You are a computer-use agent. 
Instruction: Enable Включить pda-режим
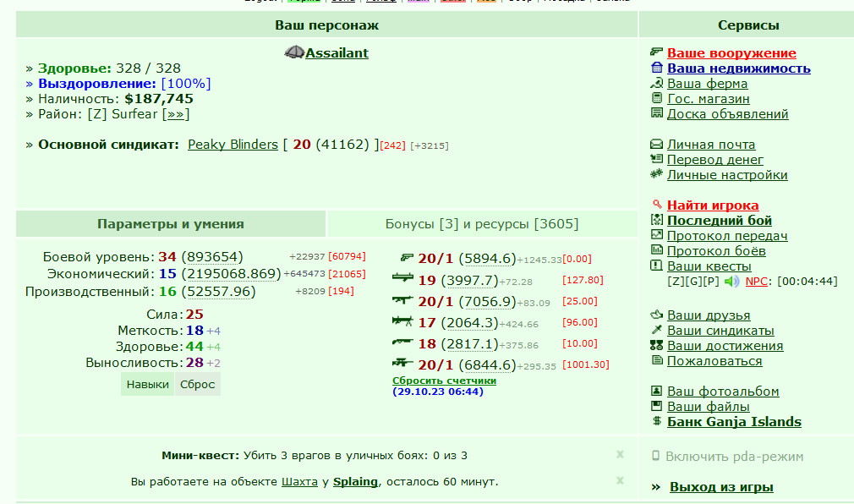(734, 457)
